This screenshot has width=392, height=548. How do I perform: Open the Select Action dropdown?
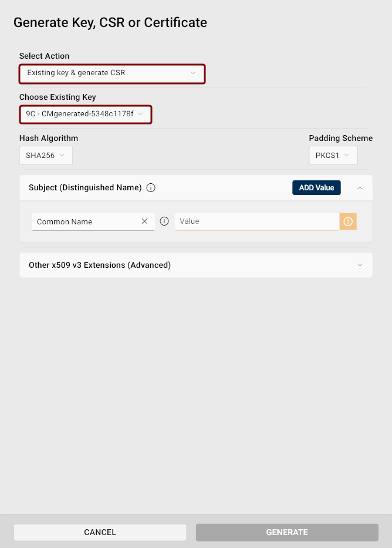coord(111,73)
